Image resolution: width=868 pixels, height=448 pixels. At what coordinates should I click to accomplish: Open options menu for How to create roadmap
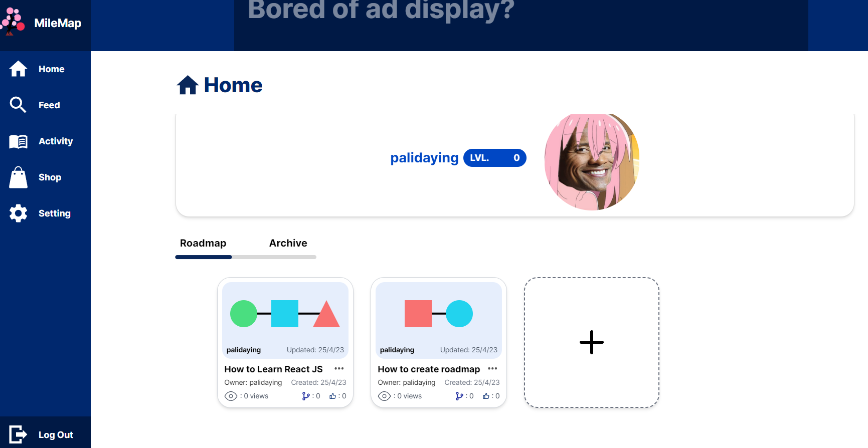492,369
